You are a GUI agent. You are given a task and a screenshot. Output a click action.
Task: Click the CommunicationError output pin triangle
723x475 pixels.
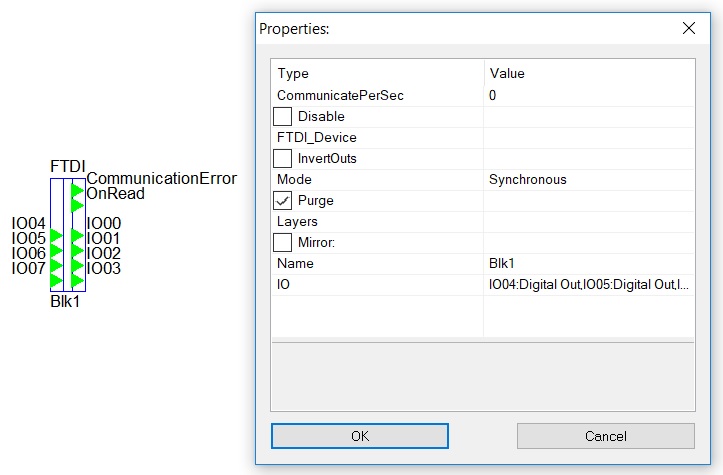(77, 190)
